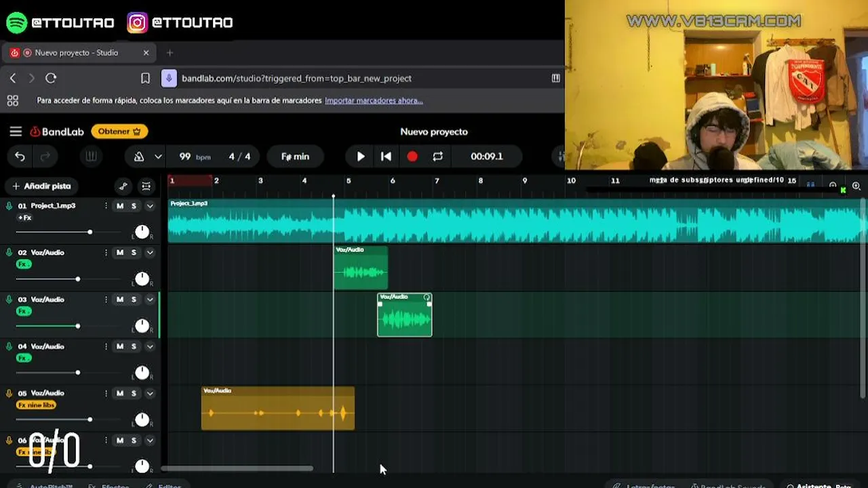Click Añadir pista to add track
The height and width of the screenshot is (488, 868).
tap(41, 186)
